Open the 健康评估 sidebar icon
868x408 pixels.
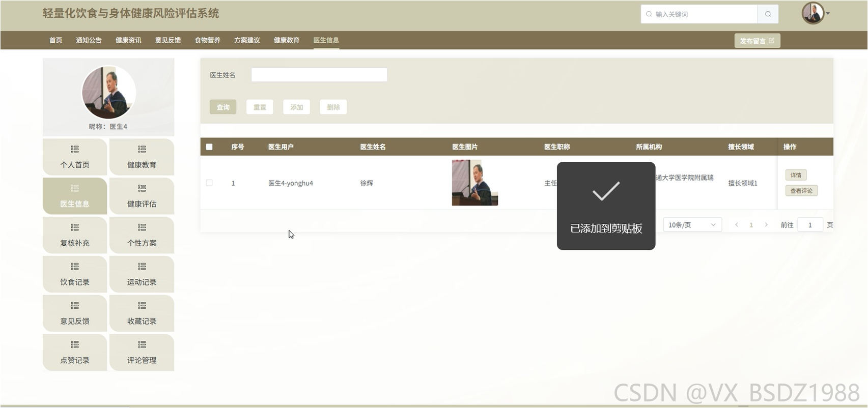[x=142, y=188]
